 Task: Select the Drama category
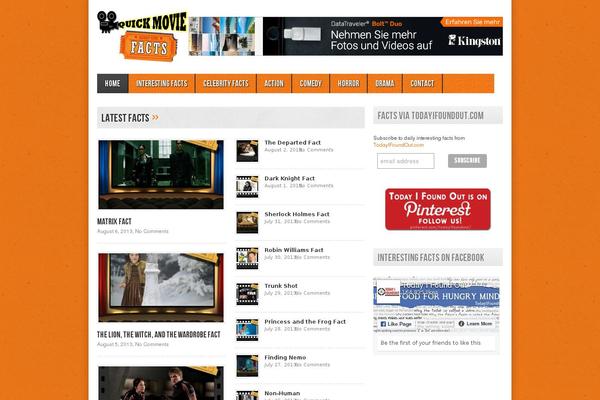[x=385, y=83]
